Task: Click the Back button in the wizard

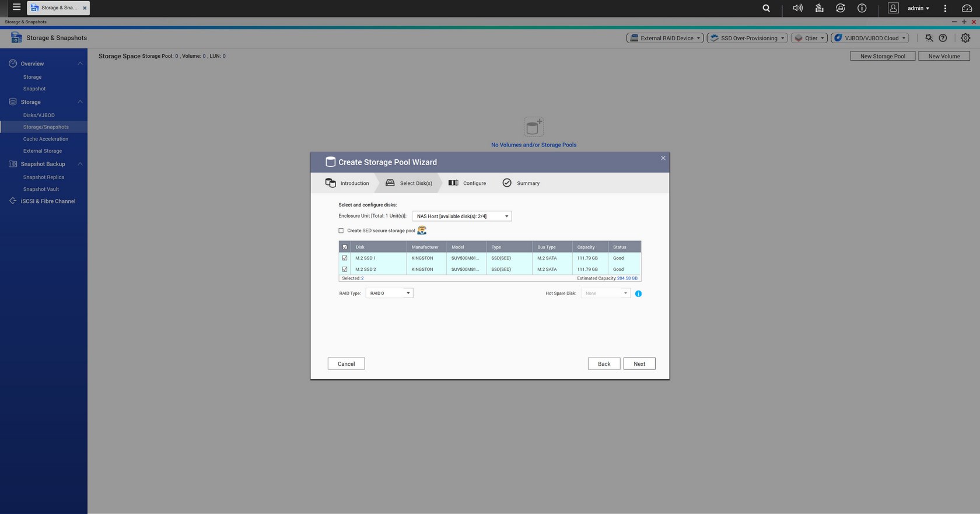Action: (604, 363)
